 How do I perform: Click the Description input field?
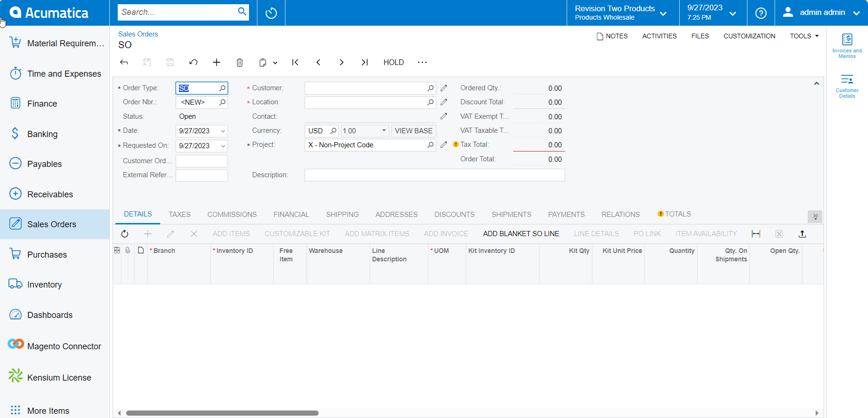click(434, 175)
